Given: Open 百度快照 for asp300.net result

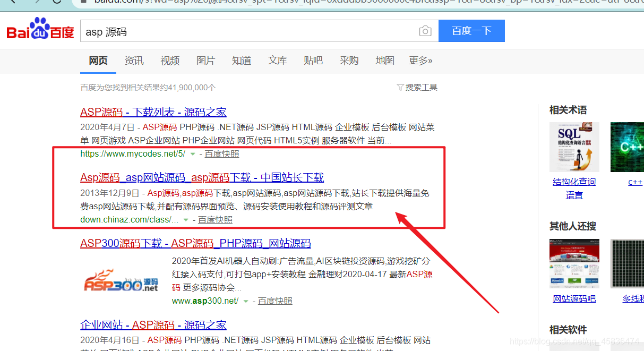Looking at the screenshot, I should [x=275, y=301].
